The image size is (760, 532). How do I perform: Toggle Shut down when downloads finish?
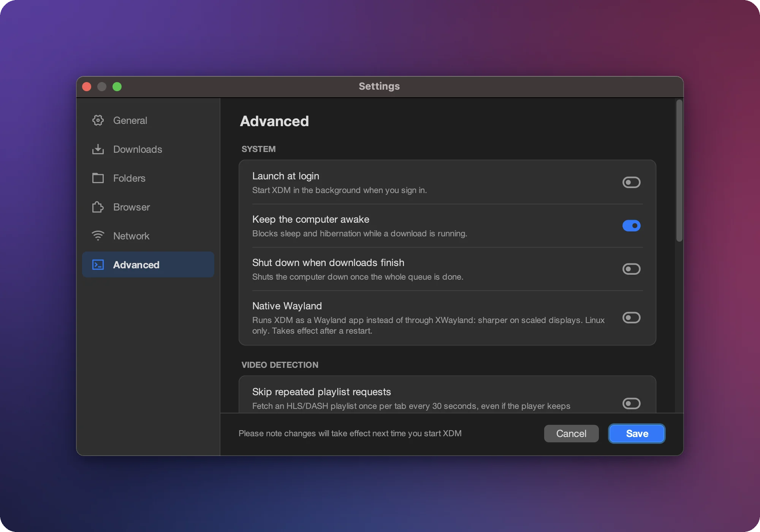point(631,269)
